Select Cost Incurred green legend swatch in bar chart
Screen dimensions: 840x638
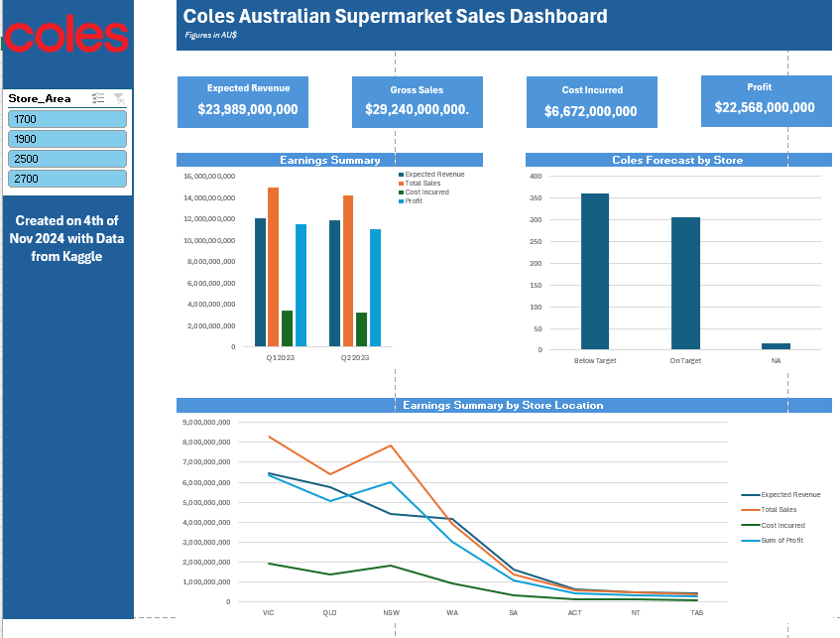401,191
